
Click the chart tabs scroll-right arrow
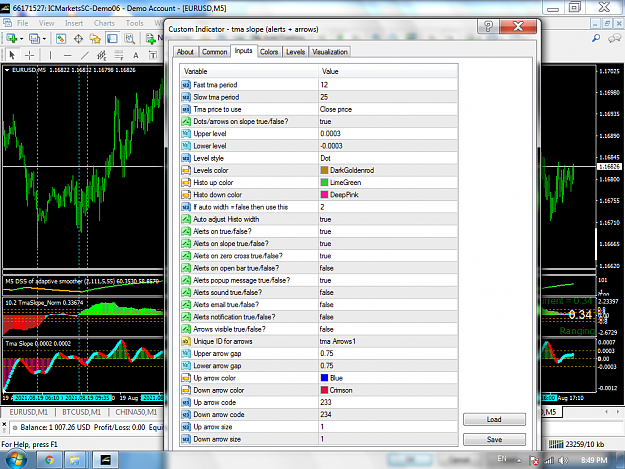(x=618, y=411)
